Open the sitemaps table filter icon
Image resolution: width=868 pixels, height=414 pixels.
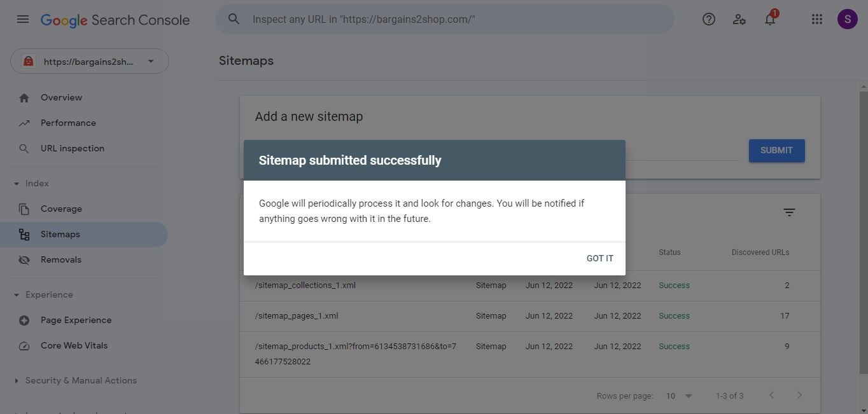click(789, 212)
